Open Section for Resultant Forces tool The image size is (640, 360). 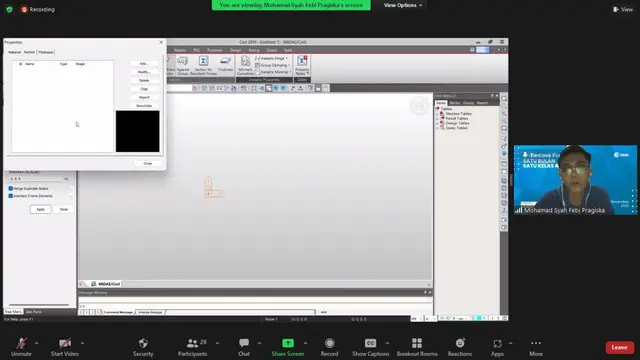pyautogui.click(x=203, y=65)
